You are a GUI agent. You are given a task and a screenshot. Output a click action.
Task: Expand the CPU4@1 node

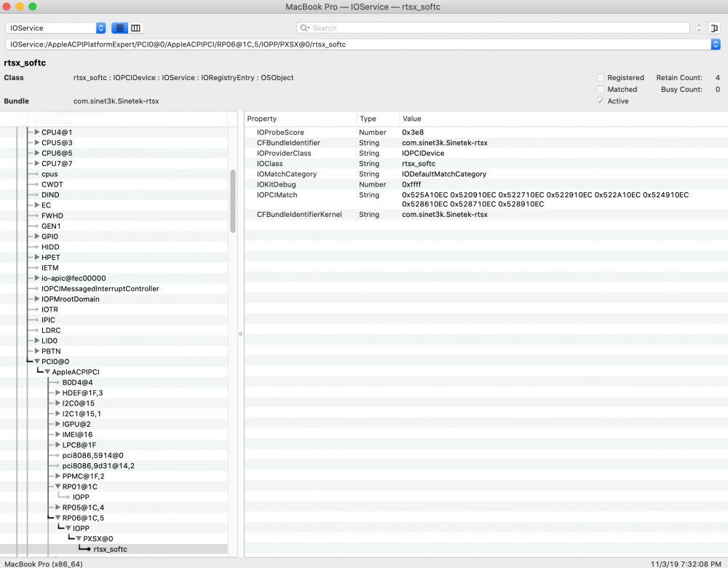[x=36, y=133]
